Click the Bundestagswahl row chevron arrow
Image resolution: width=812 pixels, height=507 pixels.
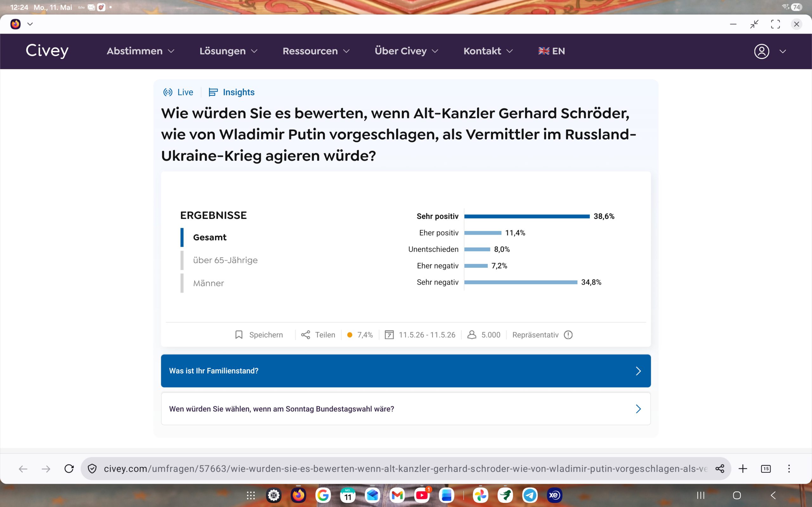(x=638, y=409)
